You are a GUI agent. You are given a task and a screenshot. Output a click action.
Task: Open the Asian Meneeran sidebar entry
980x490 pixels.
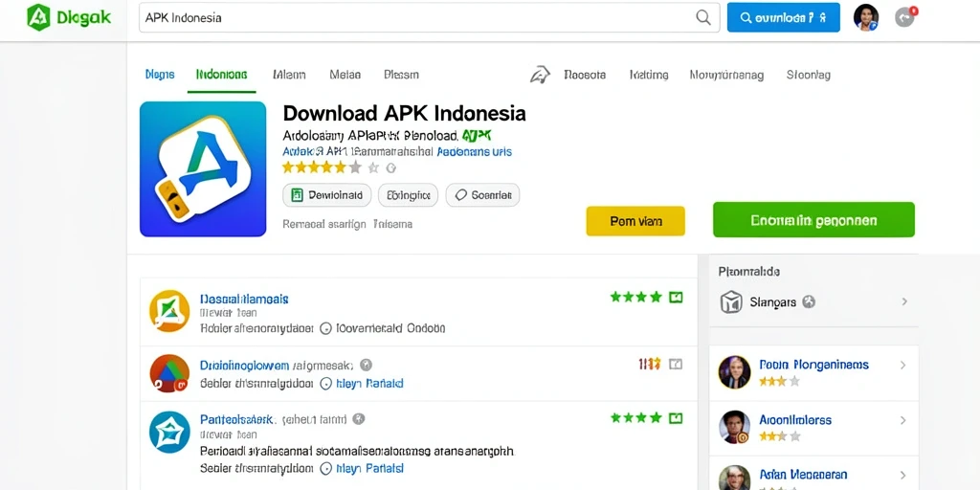803,475
